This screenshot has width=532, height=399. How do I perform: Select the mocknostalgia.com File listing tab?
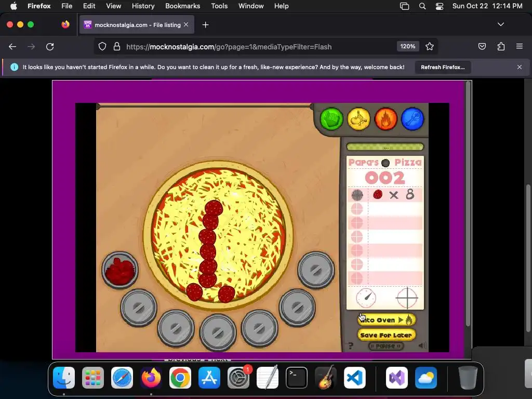137,25
